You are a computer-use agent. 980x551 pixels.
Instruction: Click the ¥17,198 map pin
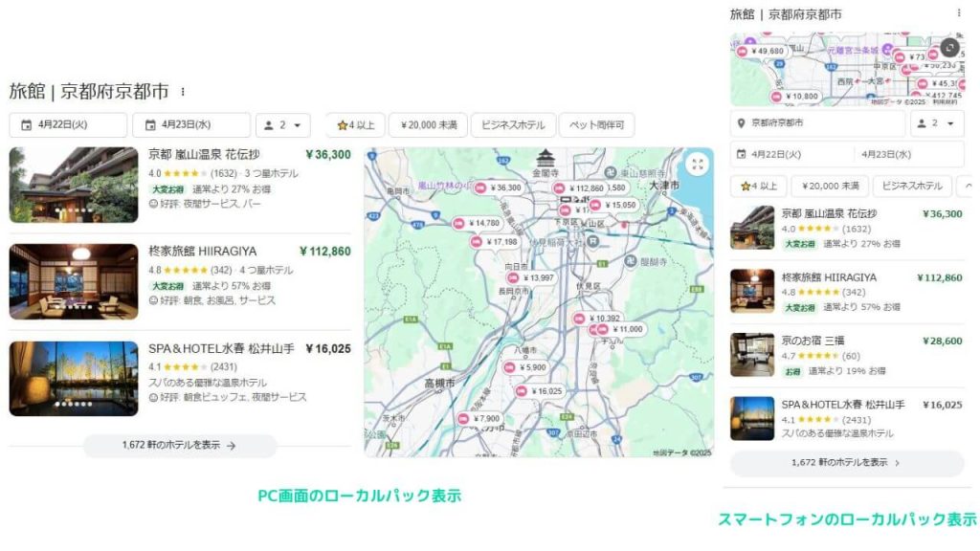pyautogui.click(x=495, y=242)
